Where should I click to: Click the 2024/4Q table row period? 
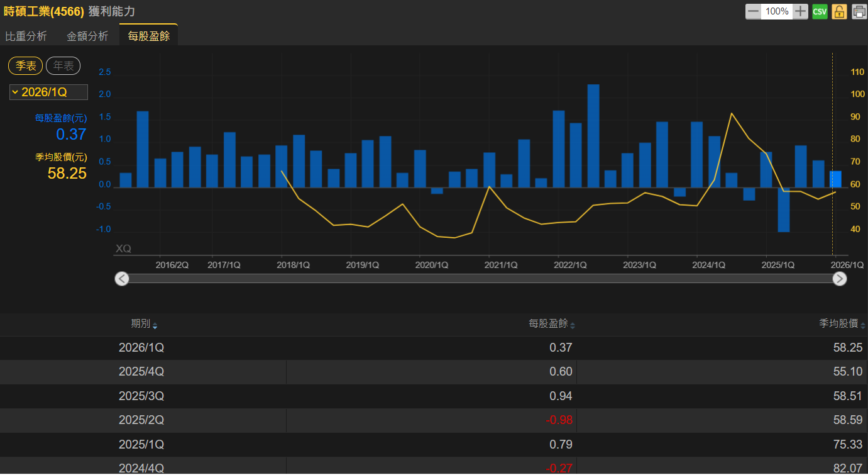(x=141, y=469)
